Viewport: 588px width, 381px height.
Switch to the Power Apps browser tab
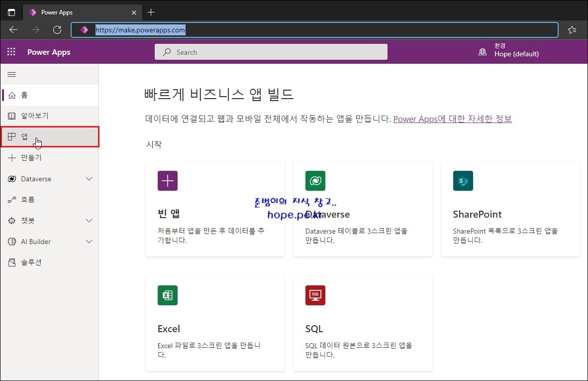(83, 12)
